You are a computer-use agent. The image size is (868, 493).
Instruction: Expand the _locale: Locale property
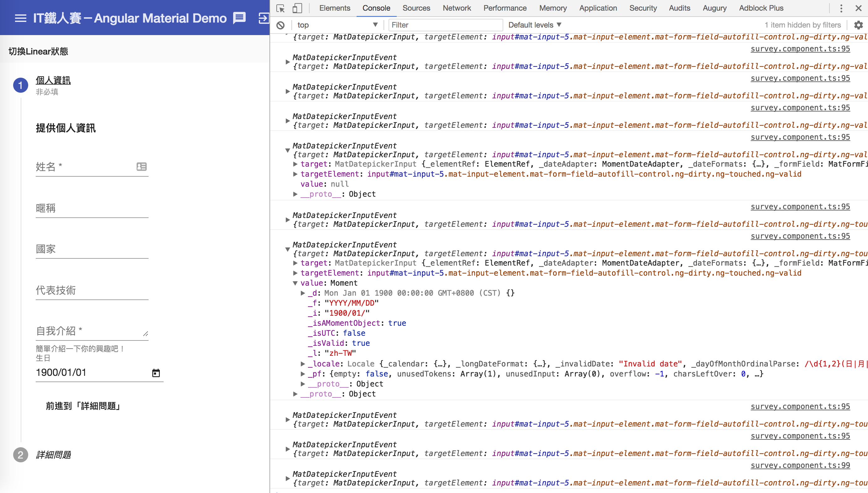click(x=302, y=364)
